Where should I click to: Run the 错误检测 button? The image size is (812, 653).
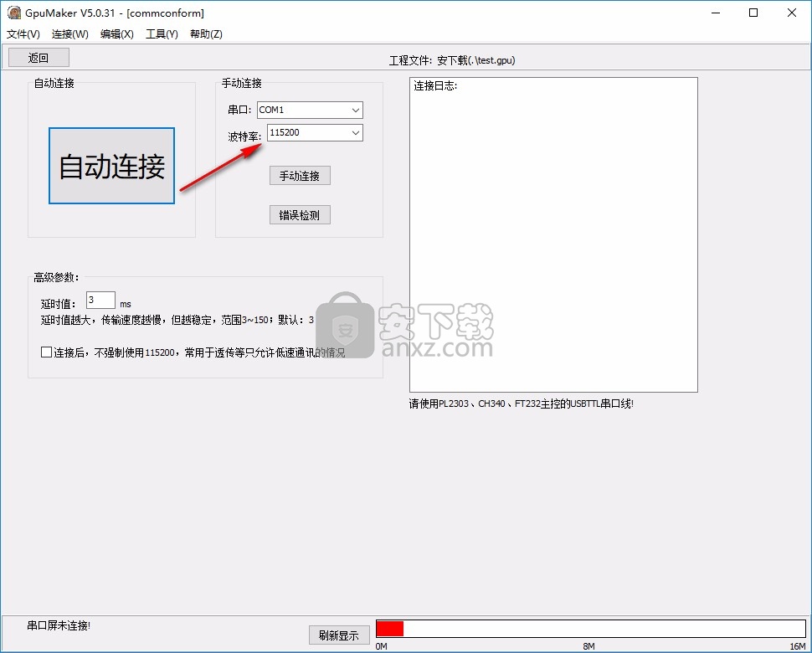[x=300, y=215]
